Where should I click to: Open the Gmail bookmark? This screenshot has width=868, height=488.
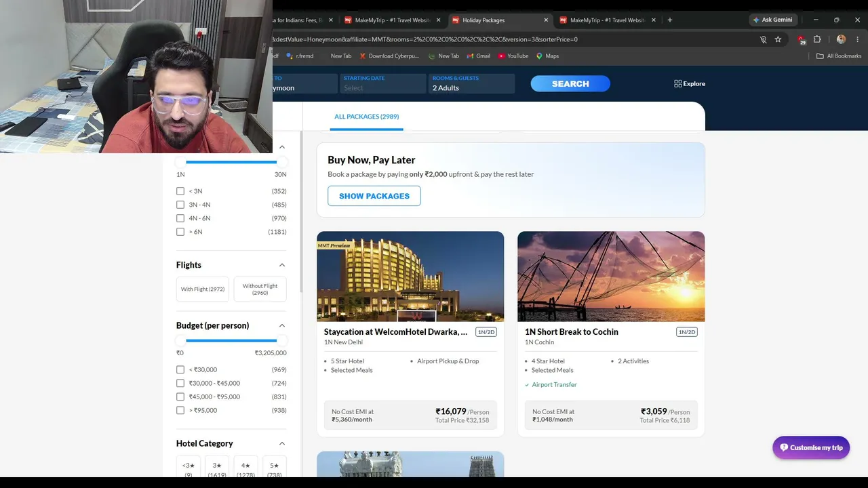click(478, 56)
